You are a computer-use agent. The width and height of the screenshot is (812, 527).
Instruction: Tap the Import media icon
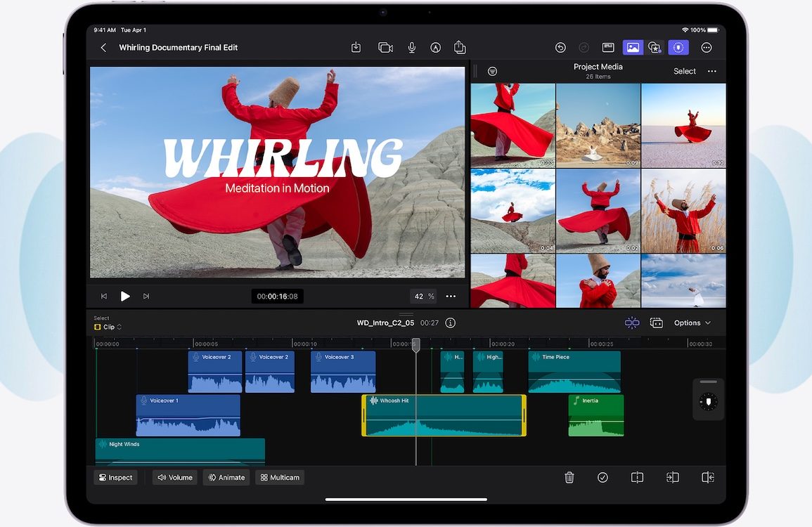(x=356, y=48)
